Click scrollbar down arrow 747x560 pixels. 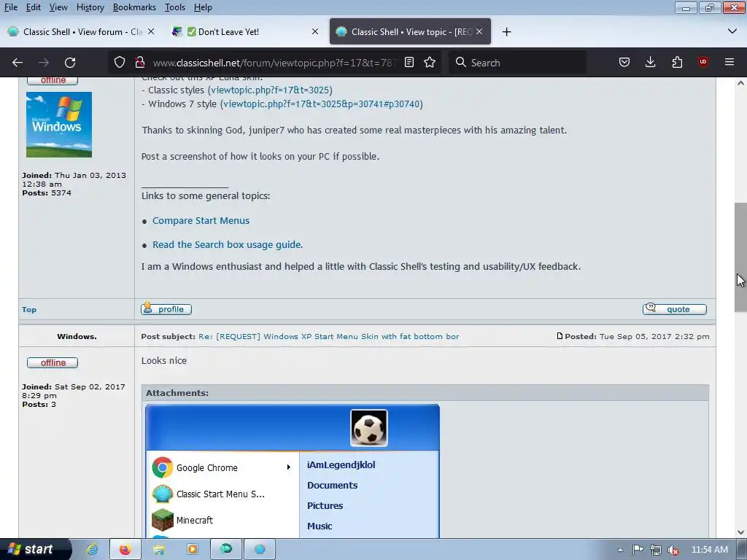pos(740,532)
